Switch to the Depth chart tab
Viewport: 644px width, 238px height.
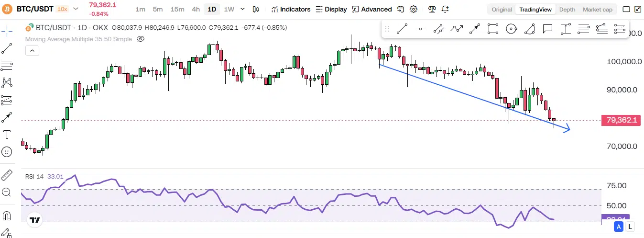click(x=567, y=10)
